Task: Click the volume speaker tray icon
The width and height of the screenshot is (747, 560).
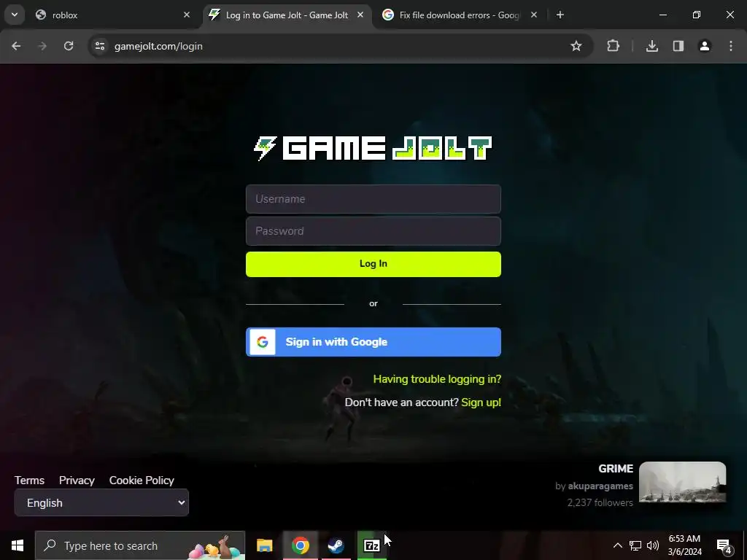Action: click(653, 545)
